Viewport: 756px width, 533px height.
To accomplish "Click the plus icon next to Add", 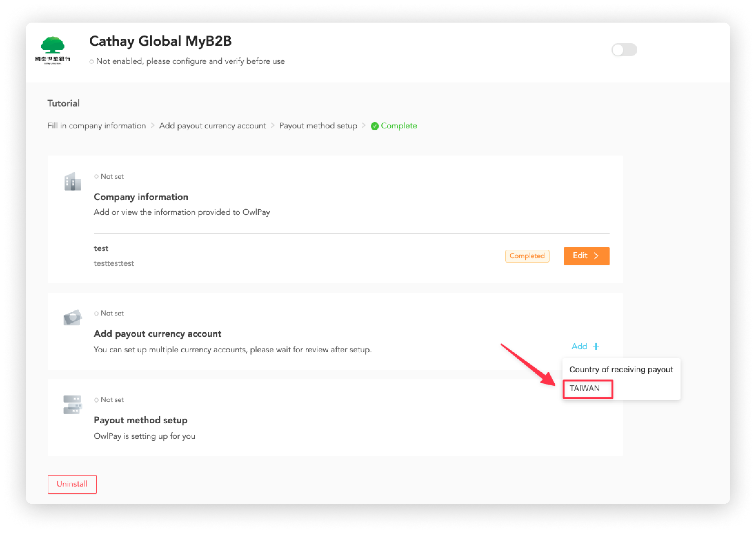I will click(x=596, y=346).
